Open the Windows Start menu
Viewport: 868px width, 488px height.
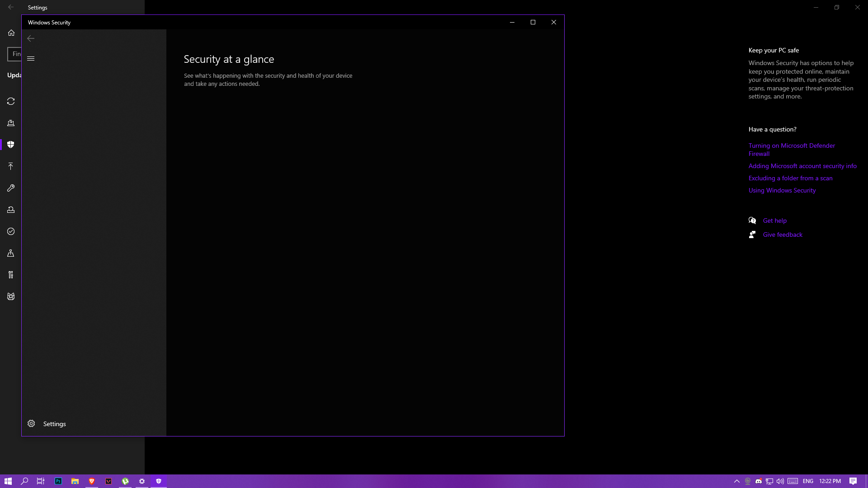click(x=8, y=481)
